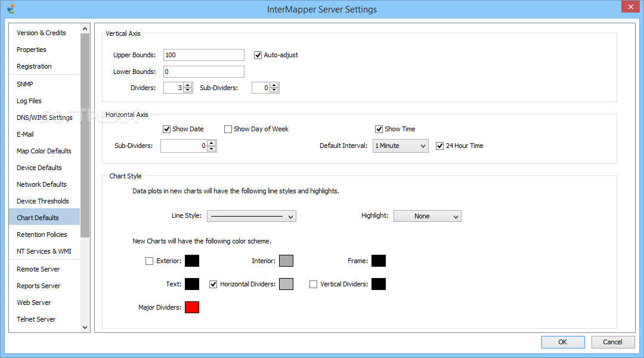Select E-Mail settings entry
Viewport: 644px width, 358px height.
coord(25,134)
